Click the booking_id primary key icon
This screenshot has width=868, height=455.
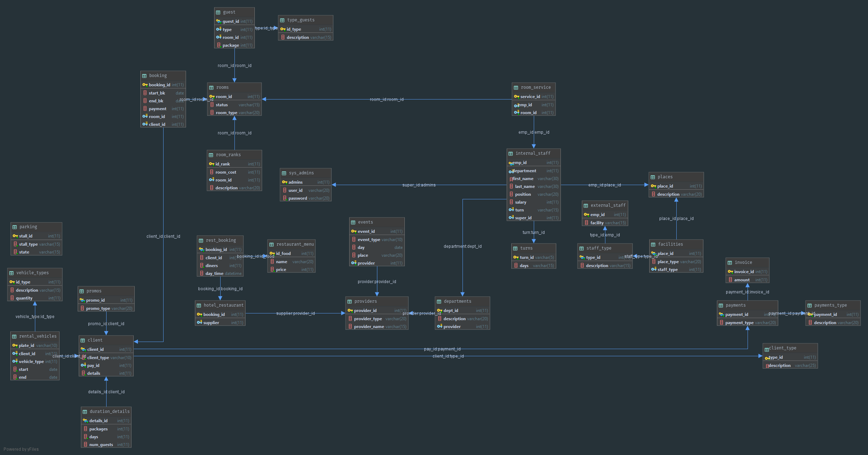[145, 85]
